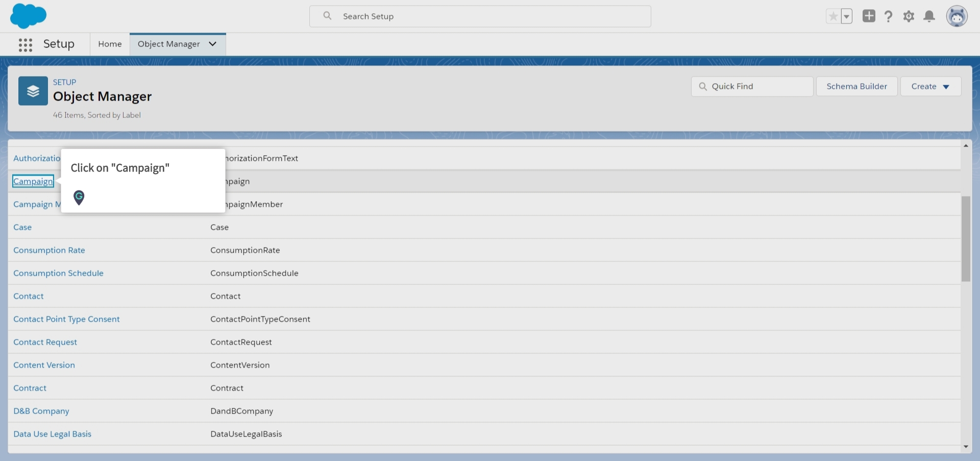This screenshot has width=980, height=461.
Task: Open the Create dropdown menu
Action: [930, 86]
